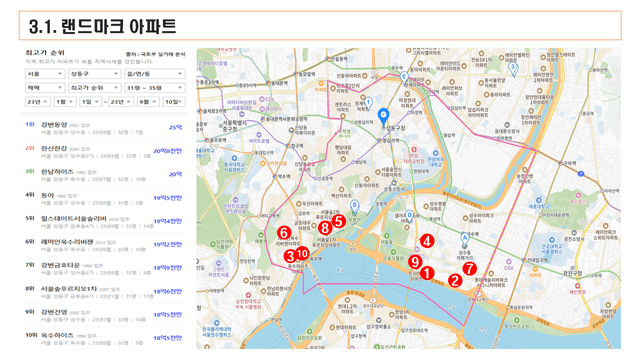
Task: Click 동국대학교 서울캠퍼스 icon on map
Action: pyautogui.click(x=234, y=158)
